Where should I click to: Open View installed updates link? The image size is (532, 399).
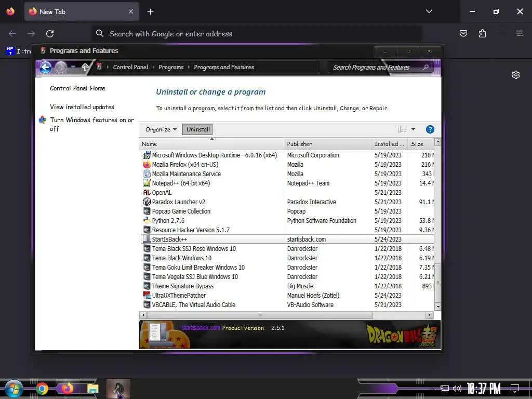(82, 107)
